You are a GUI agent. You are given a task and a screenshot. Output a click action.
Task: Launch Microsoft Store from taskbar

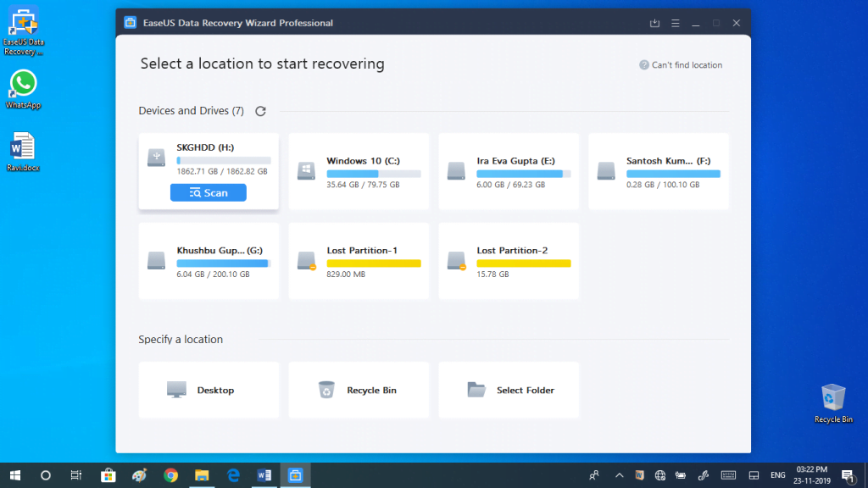click(x=108, y=475)
